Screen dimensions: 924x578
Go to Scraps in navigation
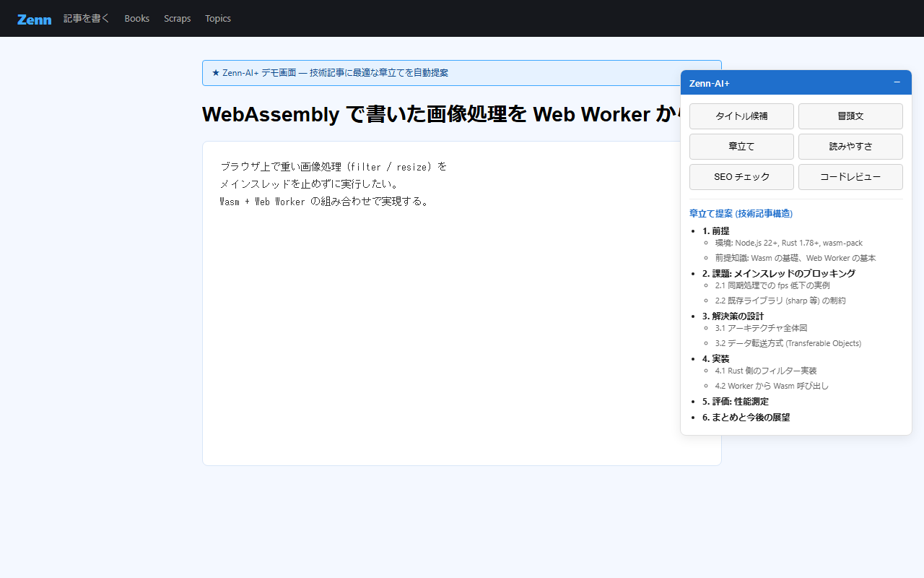[178, 19]
